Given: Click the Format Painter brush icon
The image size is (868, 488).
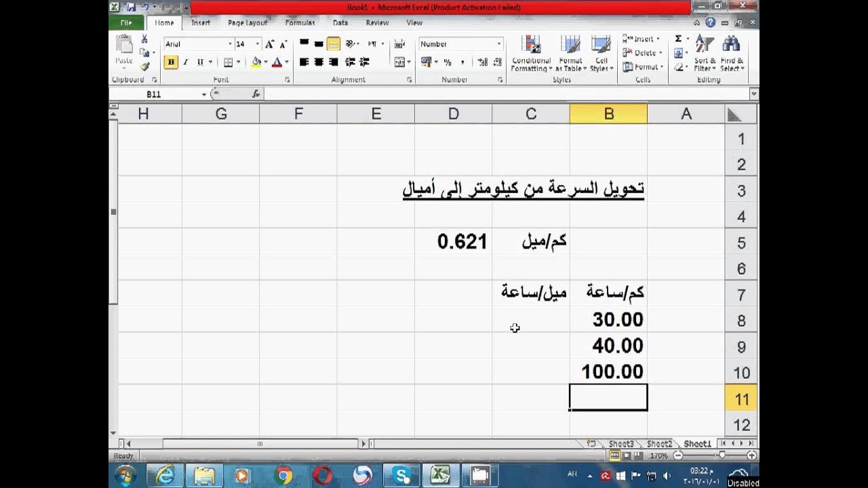Looking at the screenshot, I should (144, 66).
